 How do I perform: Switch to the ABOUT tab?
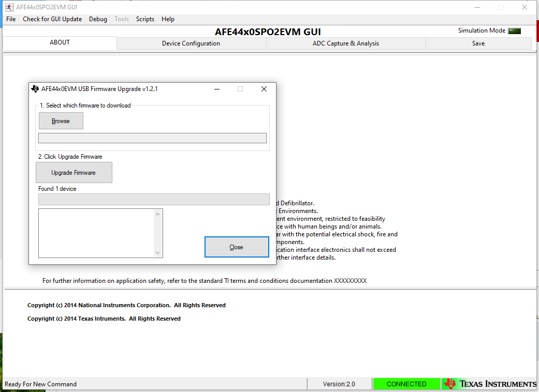coord(60,42)
